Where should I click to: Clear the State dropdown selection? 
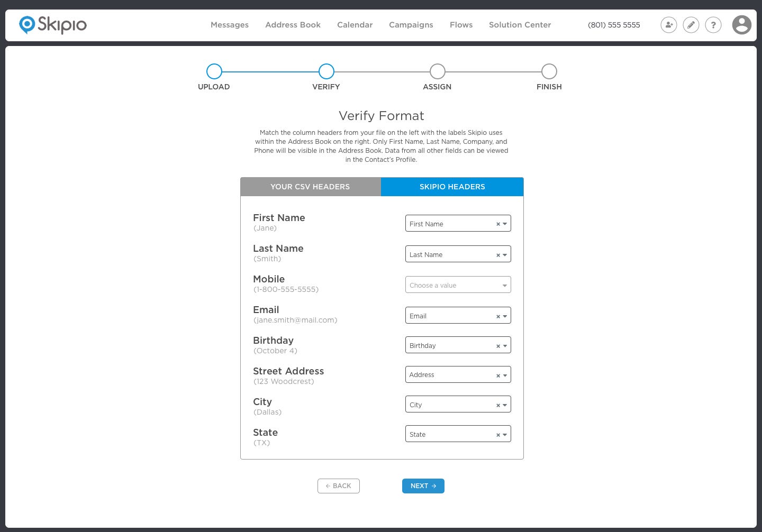(498, 435)
